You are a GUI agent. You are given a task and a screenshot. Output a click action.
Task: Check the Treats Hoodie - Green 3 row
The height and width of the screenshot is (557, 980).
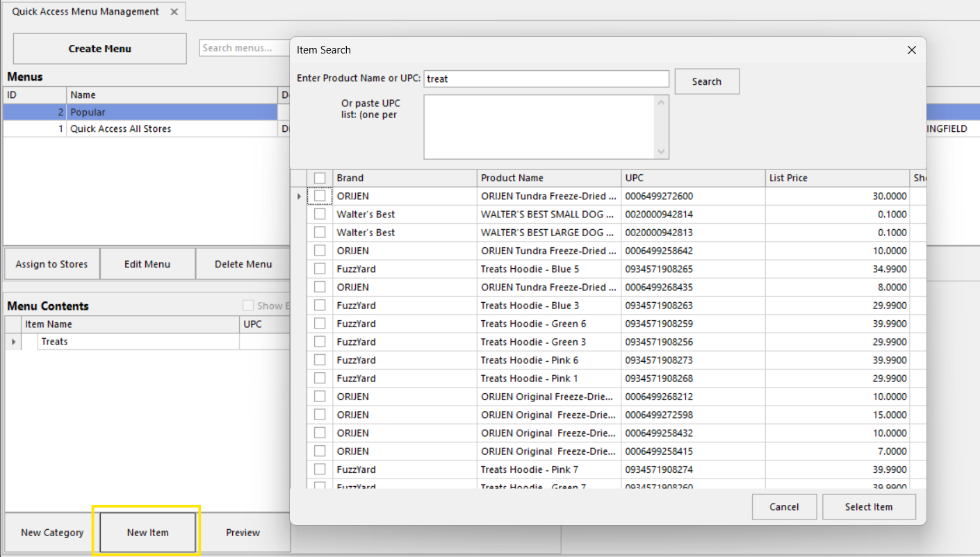point(320,342)
